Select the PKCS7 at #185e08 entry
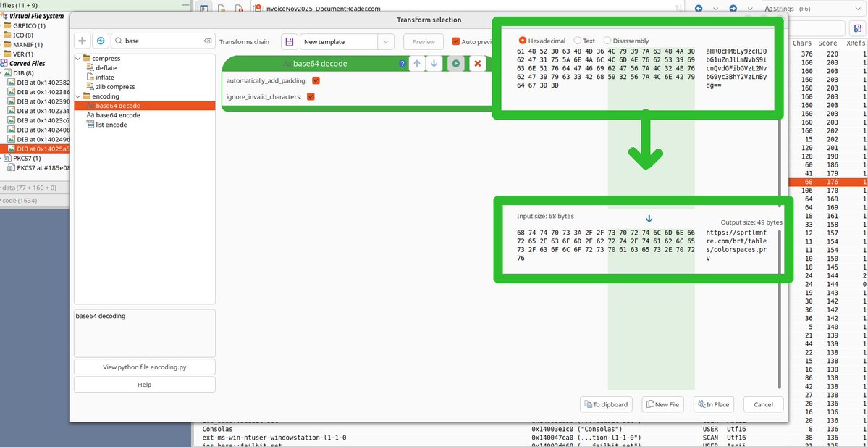Screen dimensions: 868x447 [x=38, y=167]
